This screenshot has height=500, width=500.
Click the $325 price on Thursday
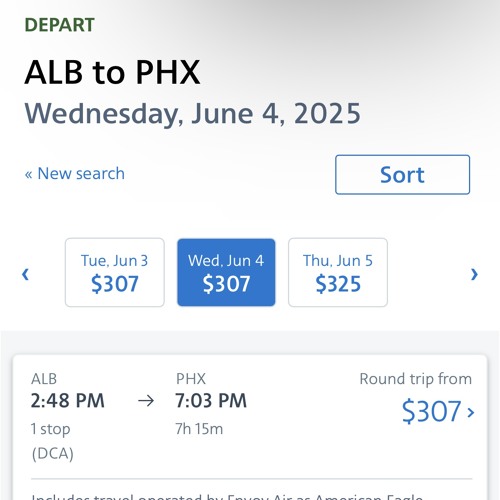point(338,284)
